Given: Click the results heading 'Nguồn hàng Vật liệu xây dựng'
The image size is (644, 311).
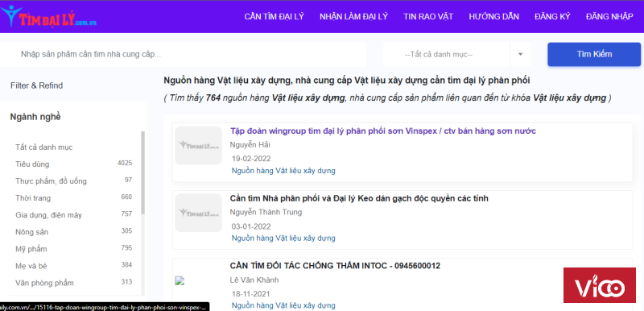Looking at the screenshot, I should 347,81.
